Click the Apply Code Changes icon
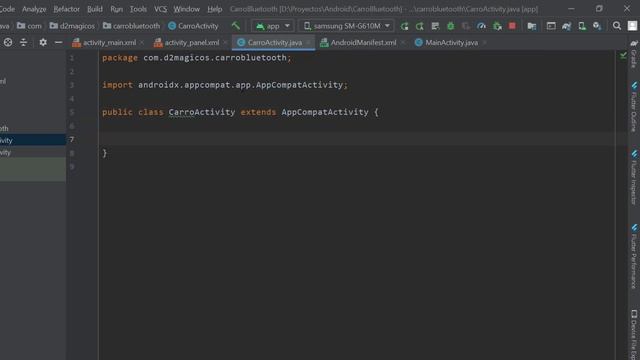This screenshot has height=360, width=640. [420, 26]
